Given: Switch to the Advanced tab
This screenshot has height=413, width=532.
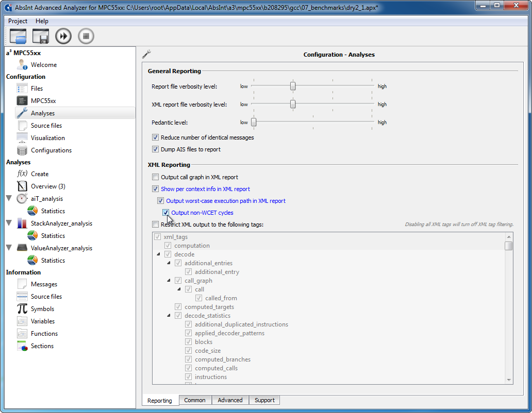Looking at the screenshot, I should (230, 400).
